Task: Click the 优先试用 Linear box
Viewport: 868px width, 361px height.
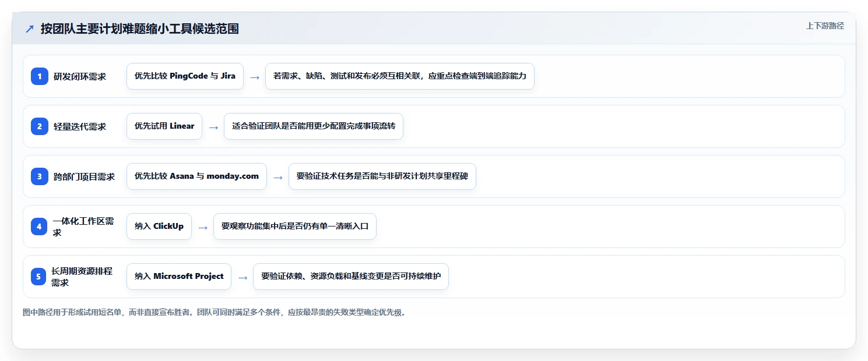Action: (164, 126)
